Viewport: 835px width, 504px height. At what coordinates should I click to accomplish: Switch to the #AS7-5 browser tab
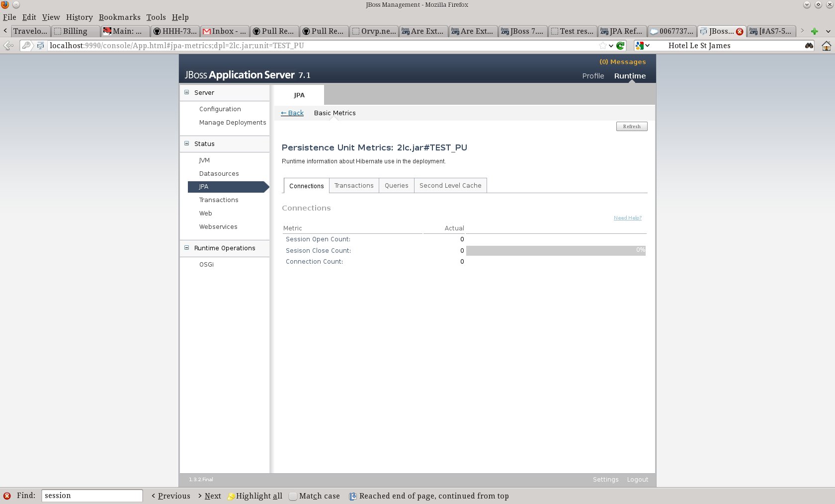point(771,31)
